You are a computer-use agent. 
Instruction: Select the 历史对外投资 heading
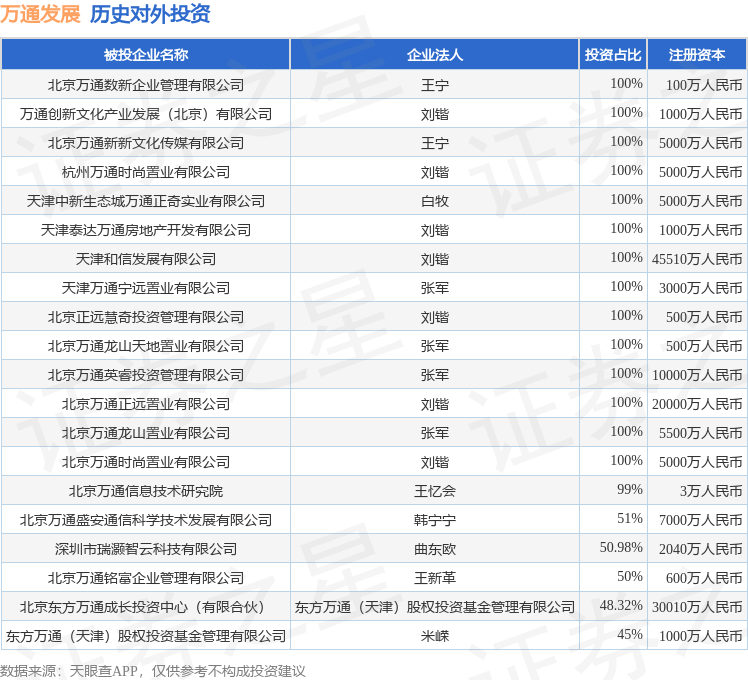(x=150, y=14)
